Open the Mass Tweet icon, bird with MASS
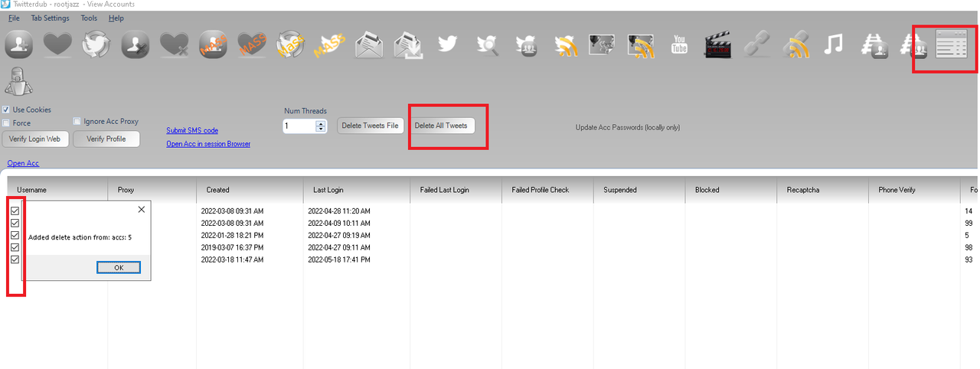This screenshot has width=980, height=369. point(330,44)
